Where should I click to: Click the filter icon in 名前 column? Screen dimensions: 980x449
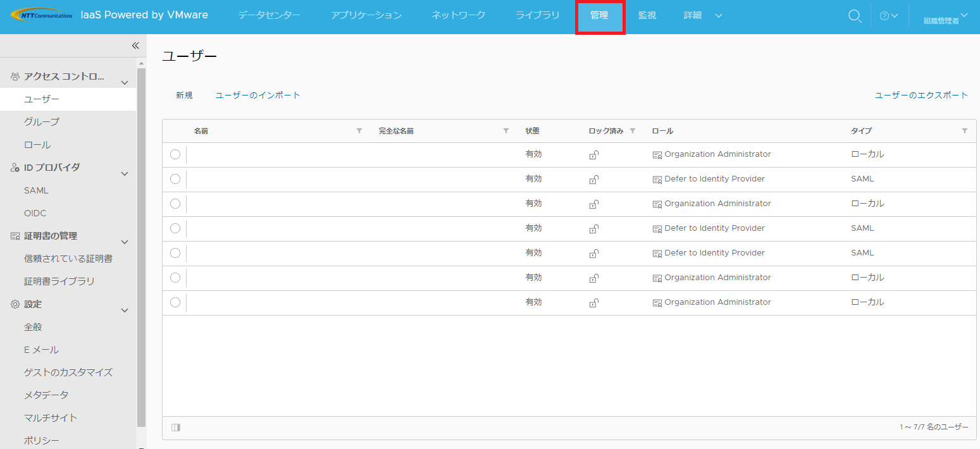[359, 131]
